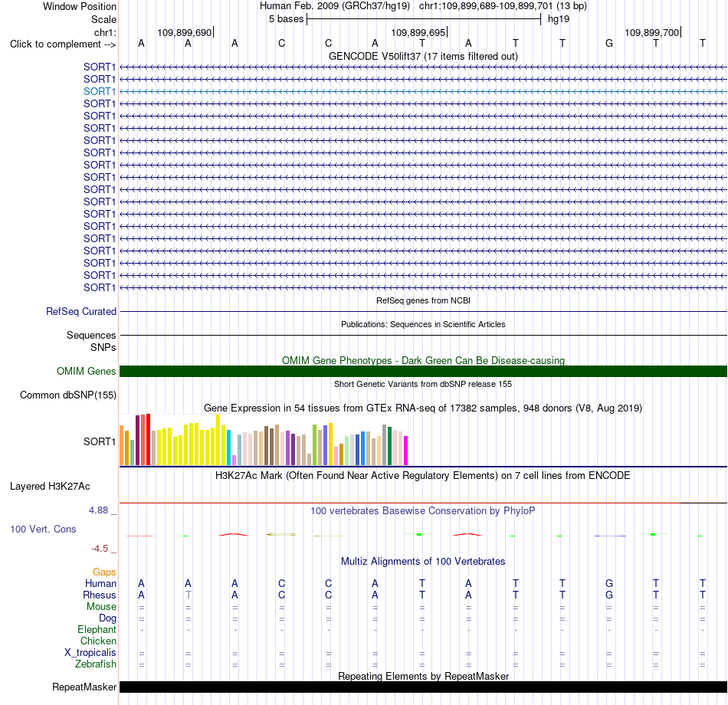Viewport: 728px width, 705px height.
Task: Click the 109,899,700 ruler position
Action: 652,32
